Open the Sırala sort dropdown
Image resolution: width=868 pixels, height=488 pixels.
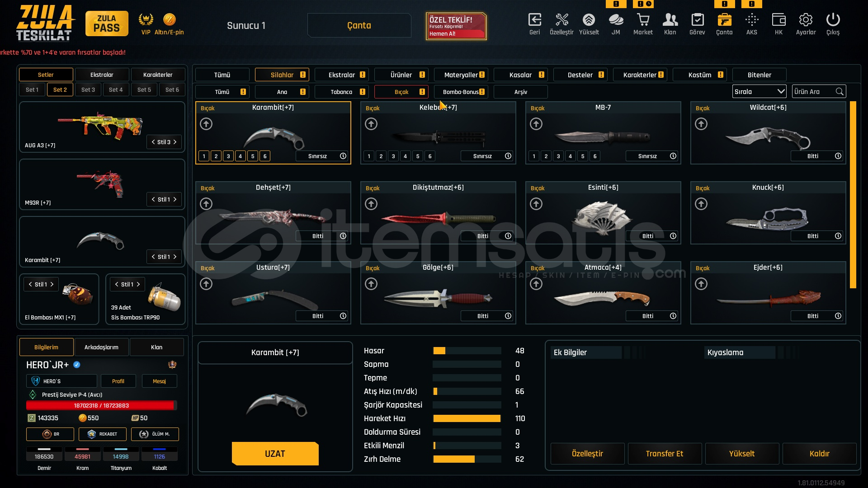coord(759,91)
